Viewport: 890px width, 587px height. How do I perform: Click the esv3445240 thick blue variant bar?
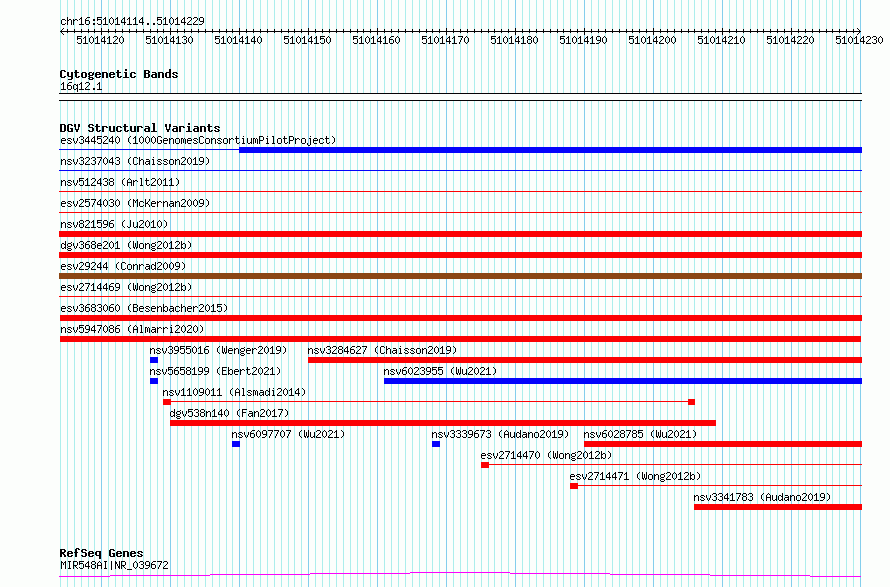(x=551, y=150)
